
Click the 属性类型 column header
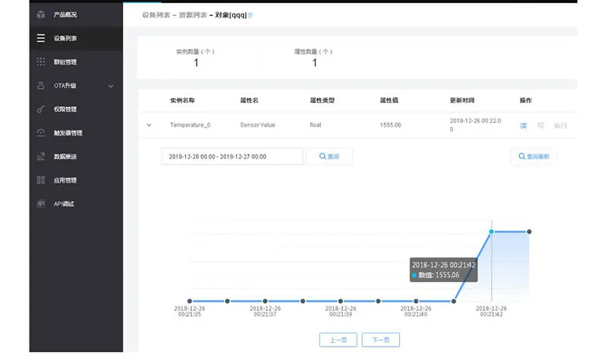pyautogui.click(x=322, y=100)
